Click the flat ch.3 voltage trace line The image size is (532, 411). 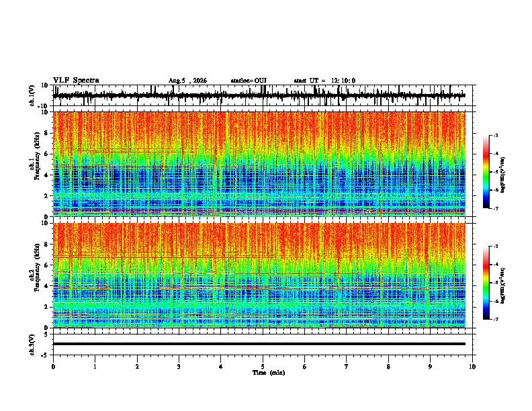pyautogui.click(x=259, y=344)
